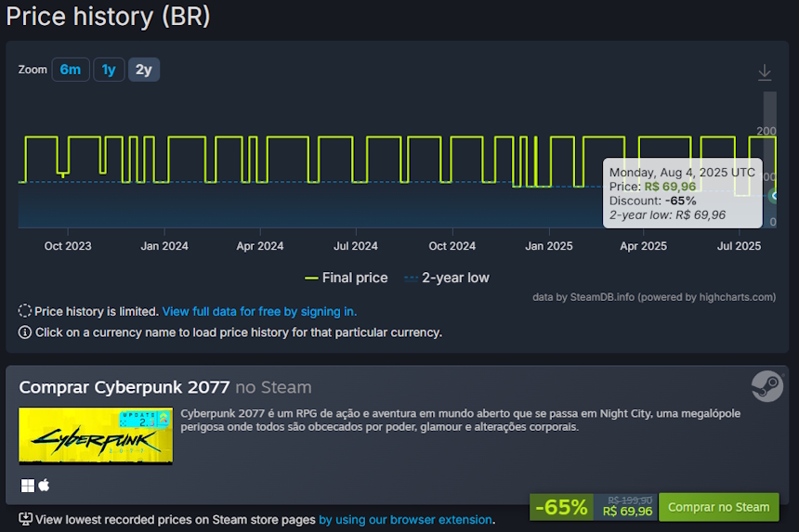
Task: Click the Apple macOS platform icon
Action: point(44,486)
